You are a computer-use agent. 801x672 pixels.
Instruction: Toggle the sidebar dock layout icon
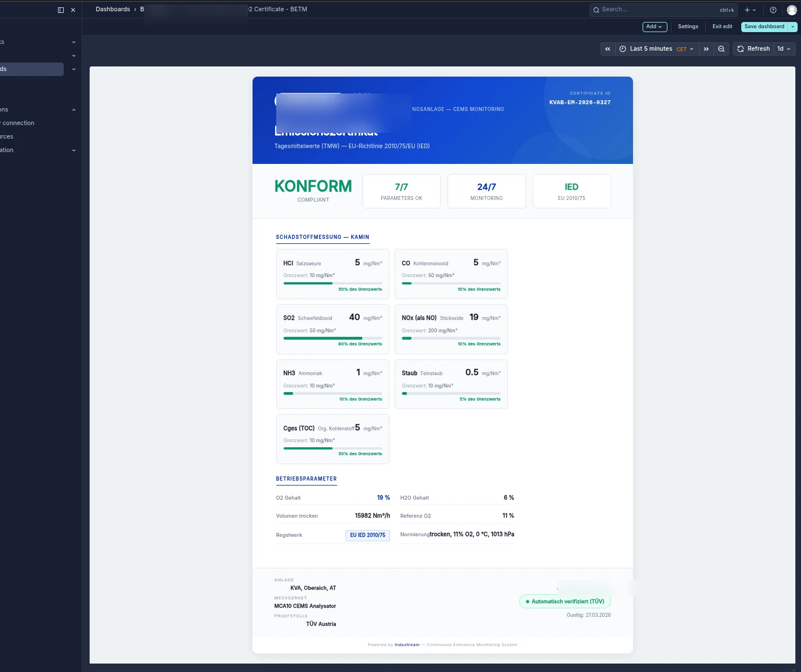[60, 10]
